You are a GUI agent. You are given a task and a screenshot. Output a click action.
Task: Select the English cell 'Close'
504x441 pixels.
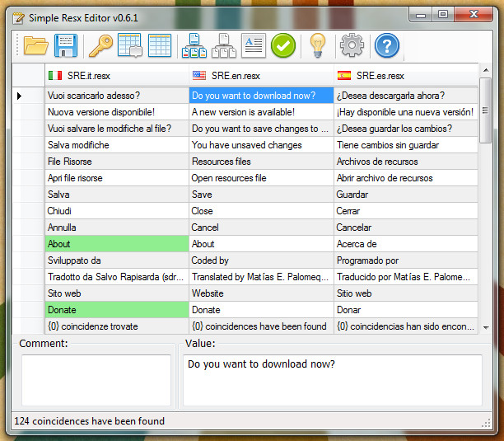(261, 211)
